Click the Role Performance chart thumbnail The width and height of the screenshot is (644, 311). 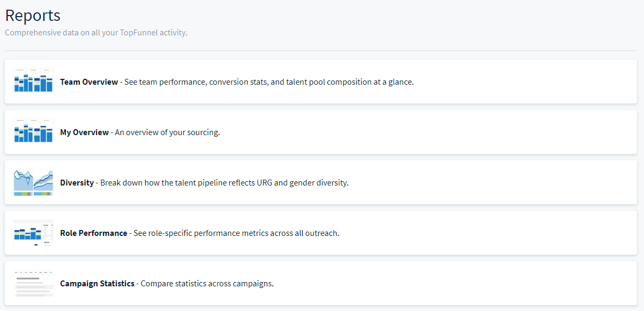tap(33, 233)
